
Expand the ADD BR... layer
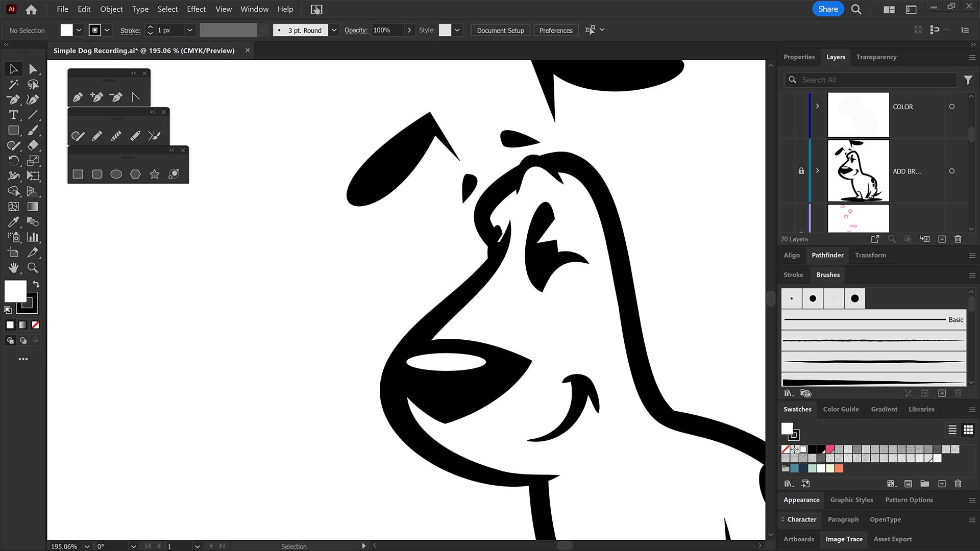click(x=817, y=170)
